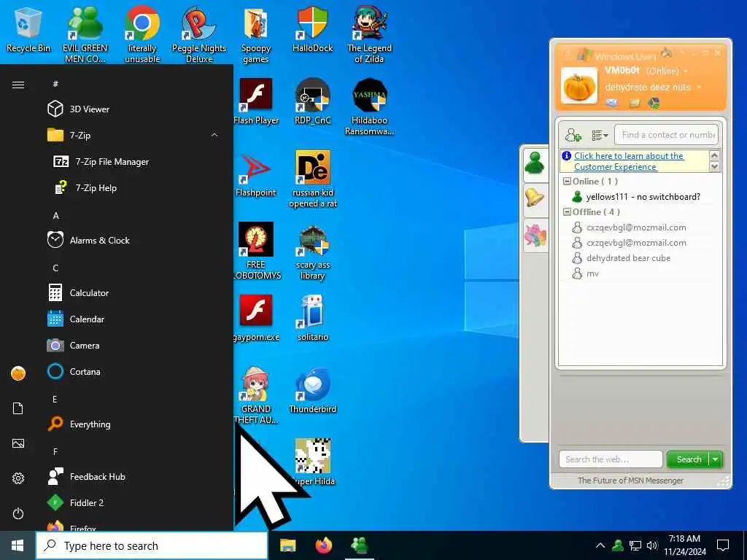Open The Legend of Zilda shortcut
This screenshot has width=747, height=560.
click(369, 34)
